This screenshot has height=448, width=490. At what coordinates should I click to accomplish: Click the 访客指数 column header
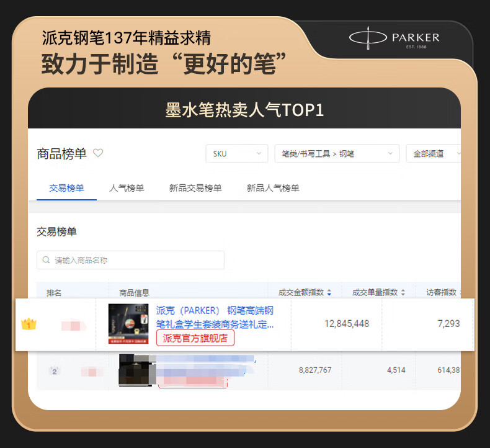441,292
